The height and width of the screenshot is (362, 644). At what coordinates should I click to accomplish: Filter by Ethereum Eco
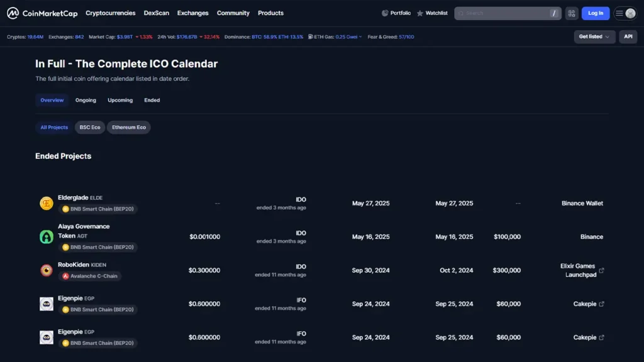tap(129, 127)
